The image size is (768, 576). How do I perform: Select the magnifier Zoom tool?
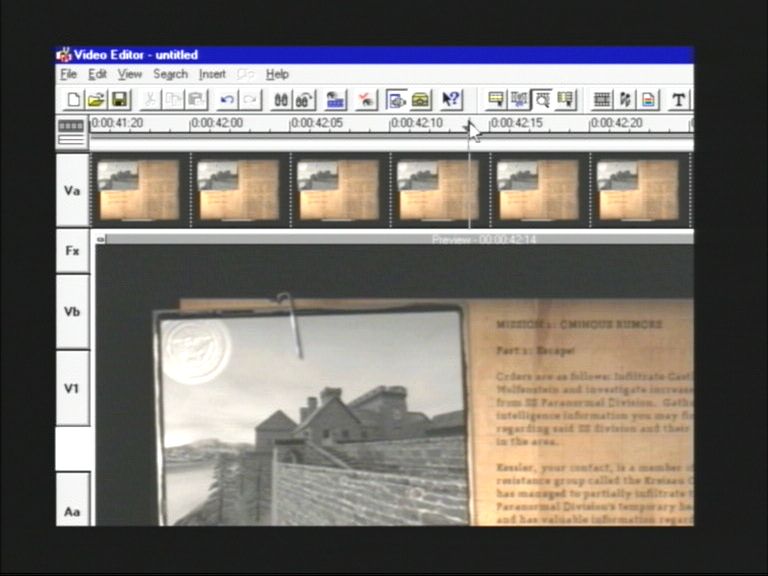[542, 100]
